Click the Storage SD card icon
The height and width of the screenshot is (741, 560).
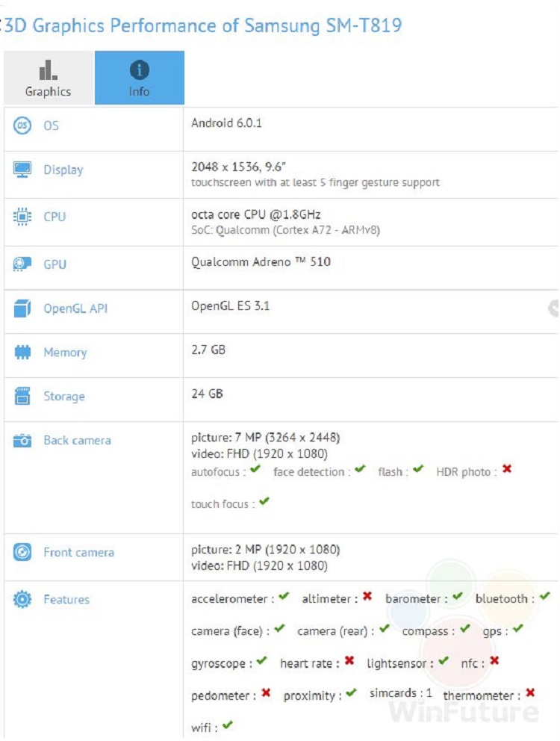point(22,397)
